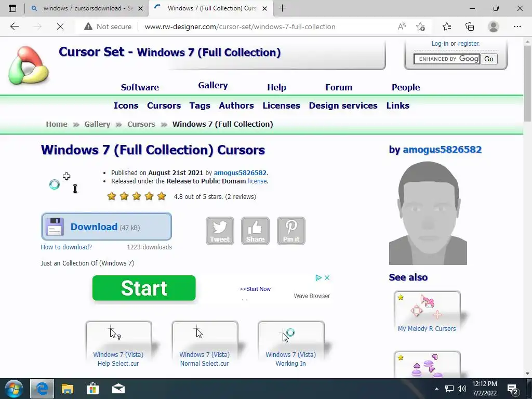Open Design services page
The width and height of the screenshot is (532, 399).
(x=343, y=105)
